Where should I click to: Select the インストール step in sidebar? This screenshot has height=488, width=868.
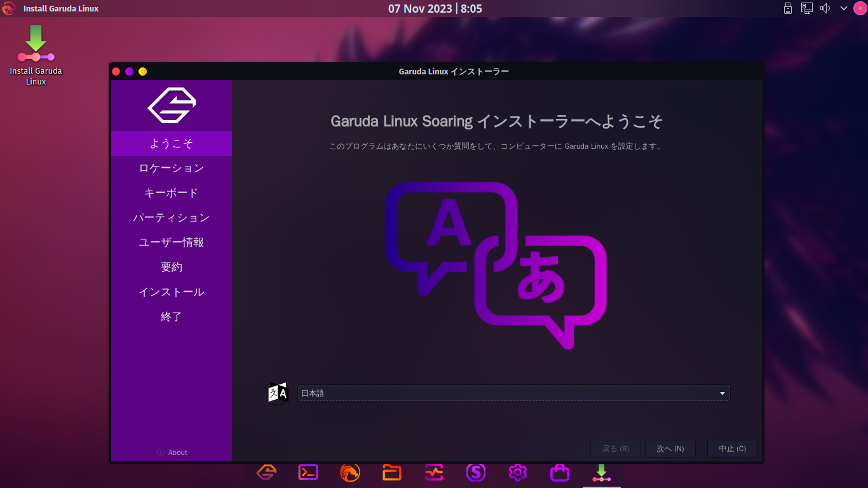(172, 292)
